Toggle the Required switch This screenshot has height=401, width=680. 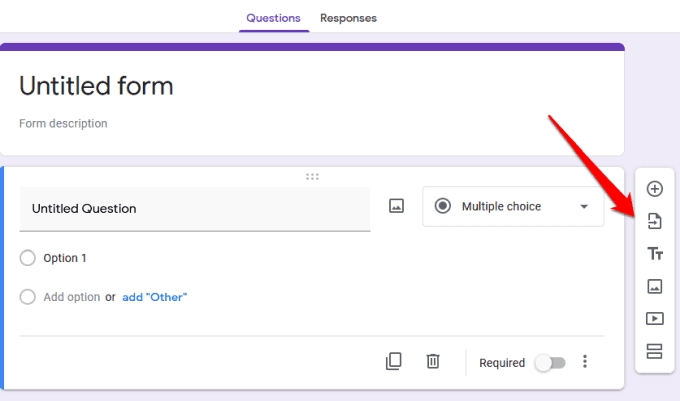(548, 363)
